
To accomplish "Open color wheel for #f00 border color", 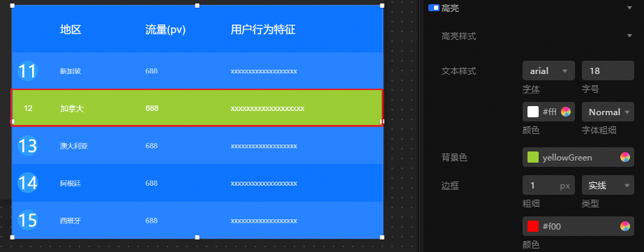I will click(624, 226).
